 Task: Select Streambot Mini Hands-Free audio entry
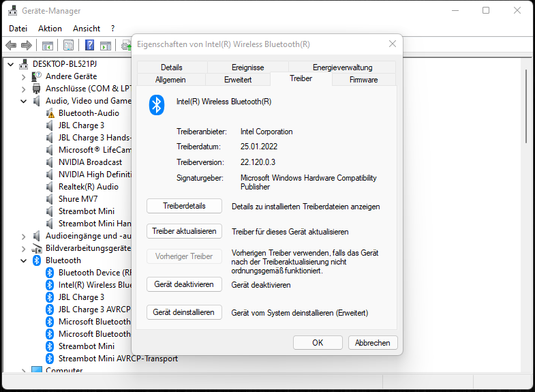(x=95, y=224)
